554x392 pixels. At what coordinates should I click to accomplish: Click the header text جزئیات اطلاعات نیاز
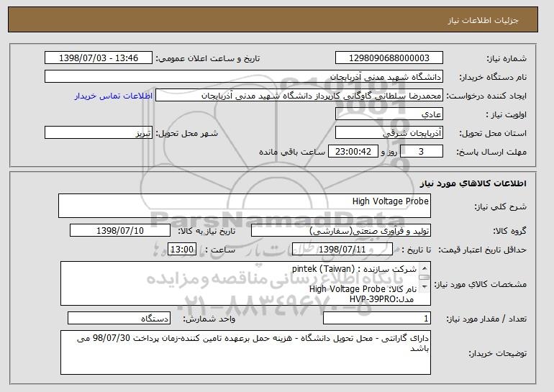pyautogui.click(x=483, y=20)
